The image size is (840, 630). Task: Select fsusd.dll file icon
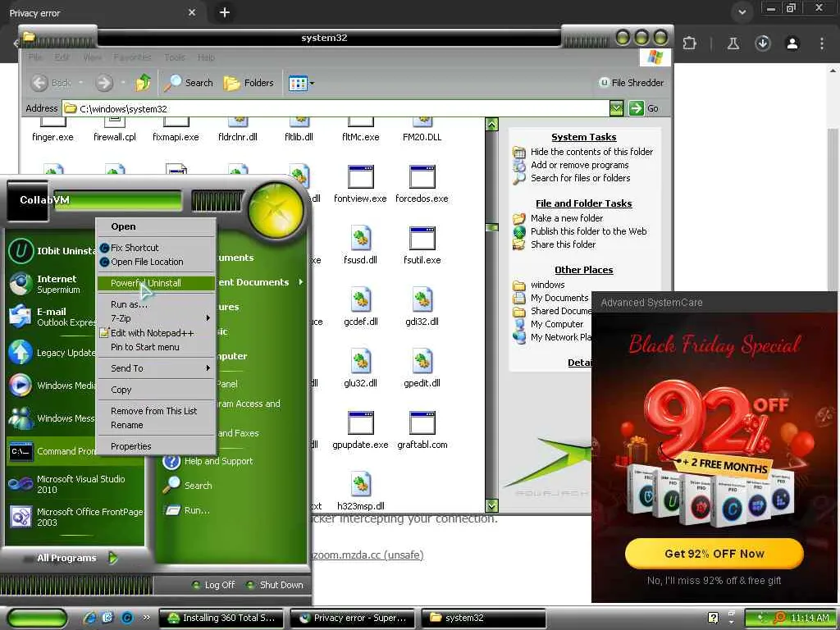361,239
